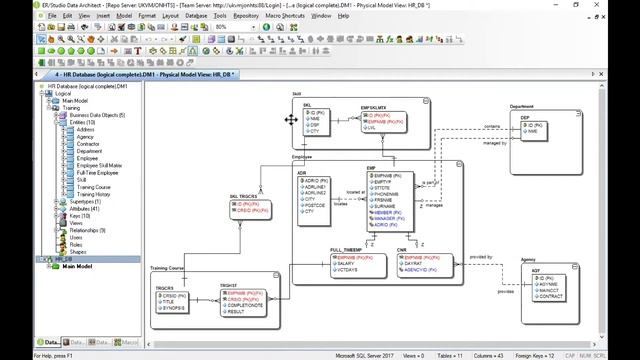Click the Paste clipboard icon
This screenshot has width=640, height=360.
pyautogui.click(x=134, y=39)
